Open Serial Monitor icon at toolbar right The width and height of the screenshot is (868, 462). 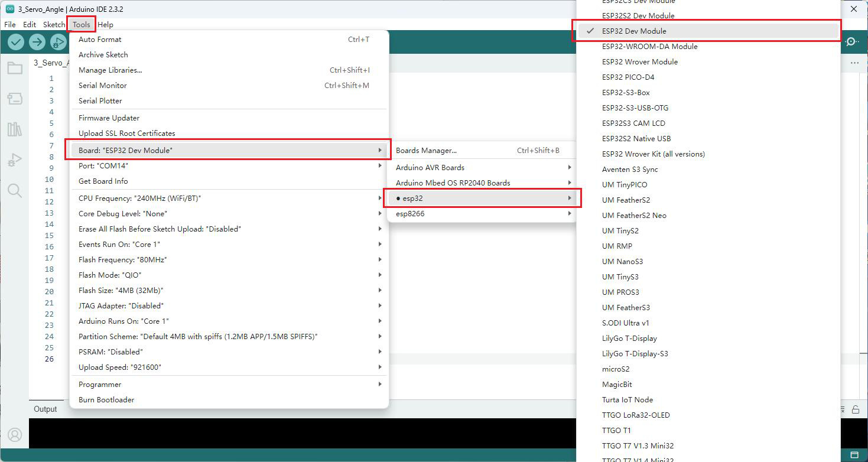pyautogui.click(x=851, y=41)
